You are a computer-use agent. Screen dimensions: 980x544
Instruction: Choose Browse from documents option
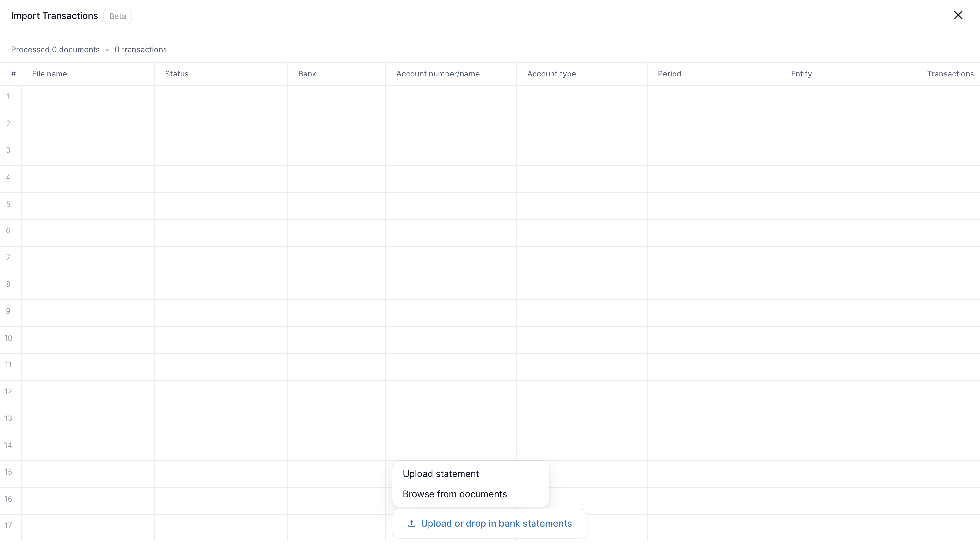(454, 494)
